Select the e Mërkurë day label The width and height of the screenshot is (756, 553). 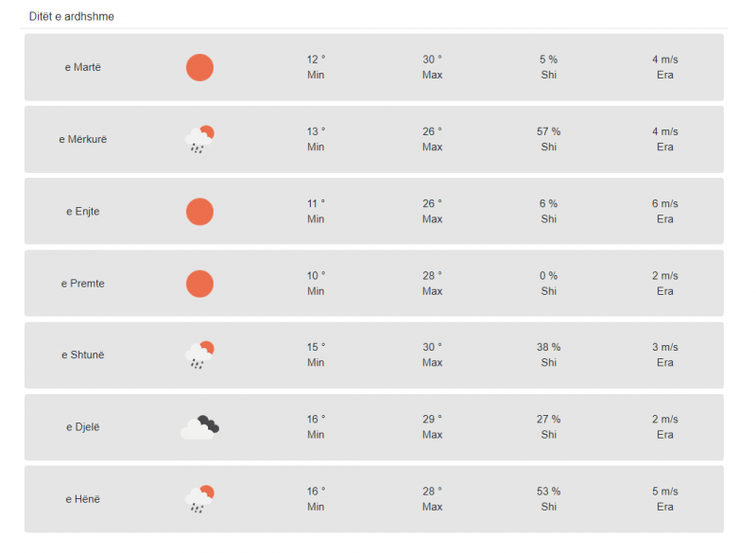83,139
